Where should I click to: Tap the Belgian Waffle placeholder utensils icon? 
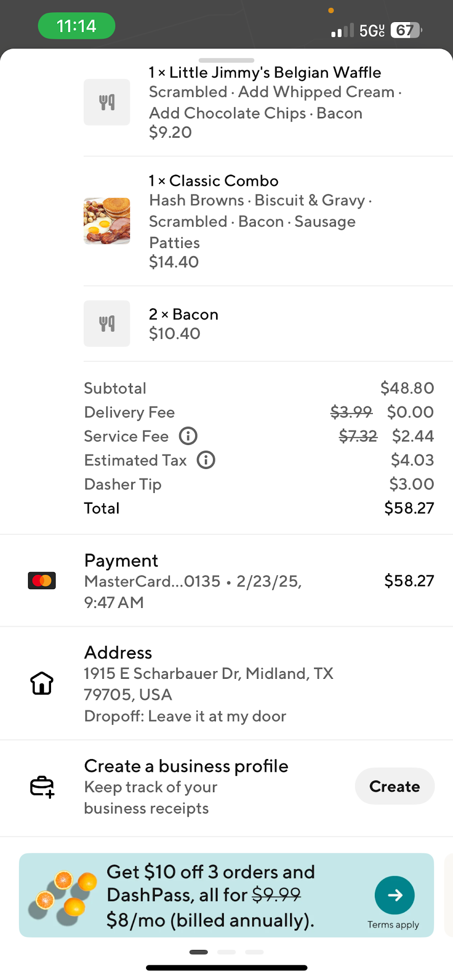(x=107, y=102)
